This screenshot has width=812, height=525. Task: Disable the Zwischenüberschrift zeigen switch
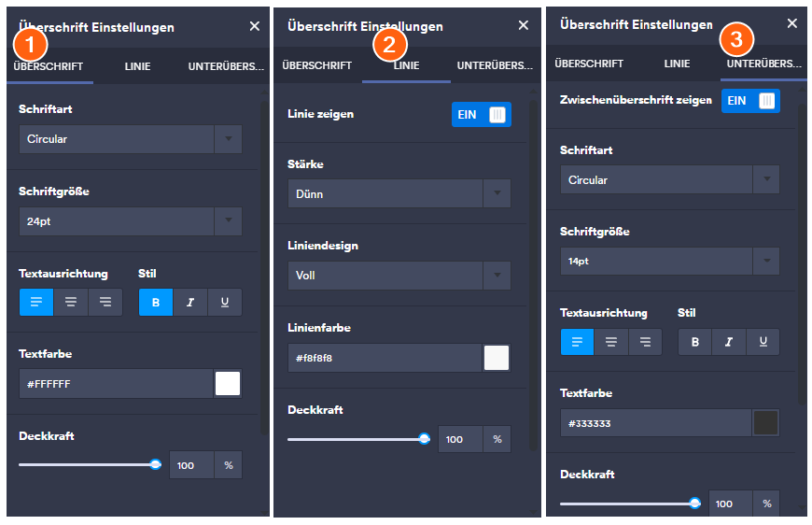750,101
